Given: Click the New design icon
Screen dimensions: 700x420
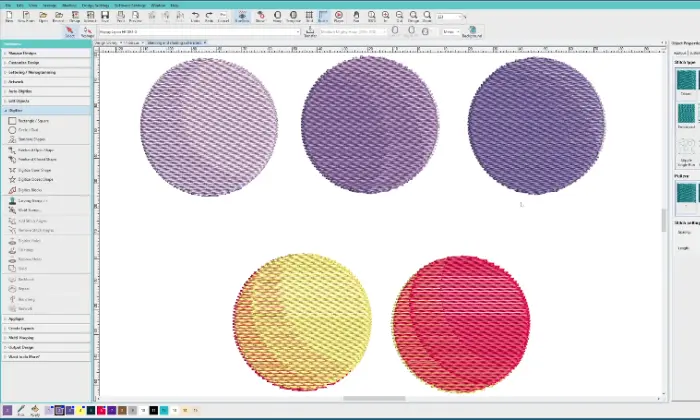Looking at the screenshot, I should coord(9,17).
